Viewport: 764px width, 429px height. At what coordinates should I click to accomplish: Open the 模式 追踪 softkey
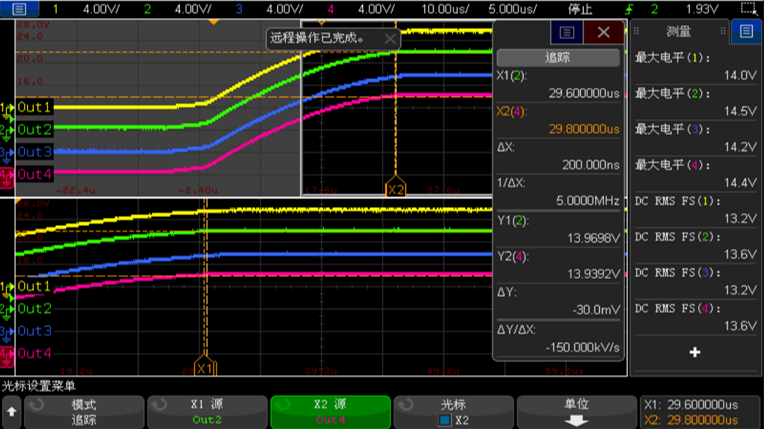pos(84,412)
